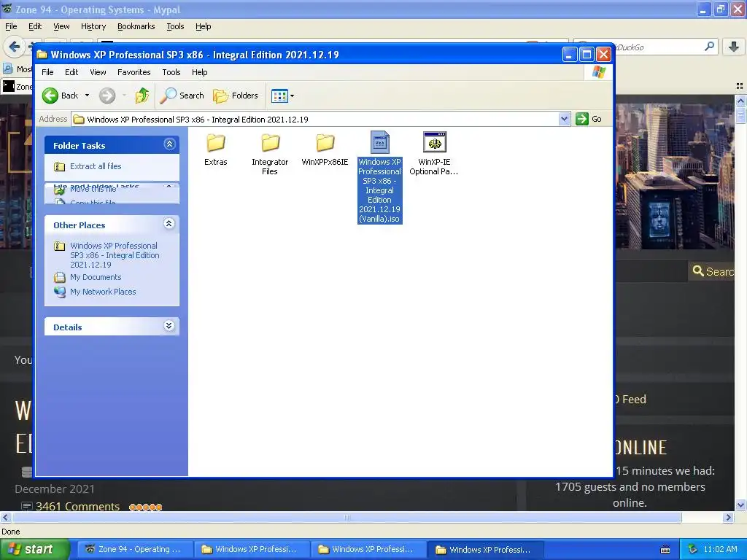Expand the Address bar dropdown
747x560 pixels.
564,119
